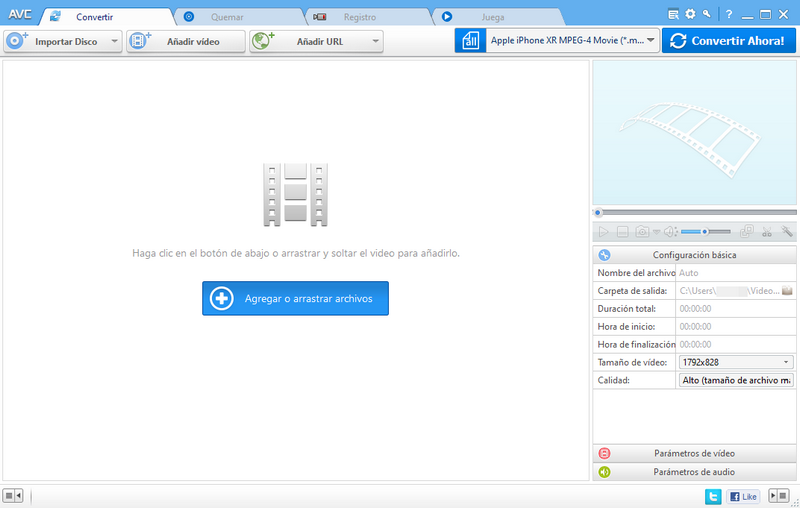Click the key registration icon
Screen dimensions: 800x508
coord(707,14)
